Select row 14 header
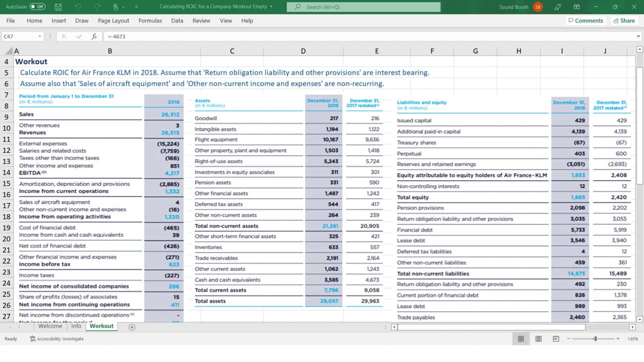Viewport: 644px width, 362px height. pos(8,173)
